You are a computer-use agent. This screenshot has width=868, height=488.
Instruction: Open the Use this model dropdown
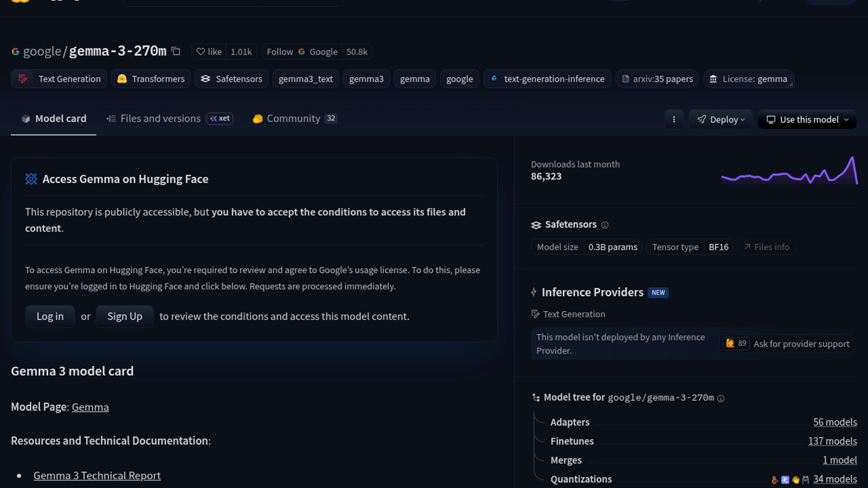click(x=807, y=119)
